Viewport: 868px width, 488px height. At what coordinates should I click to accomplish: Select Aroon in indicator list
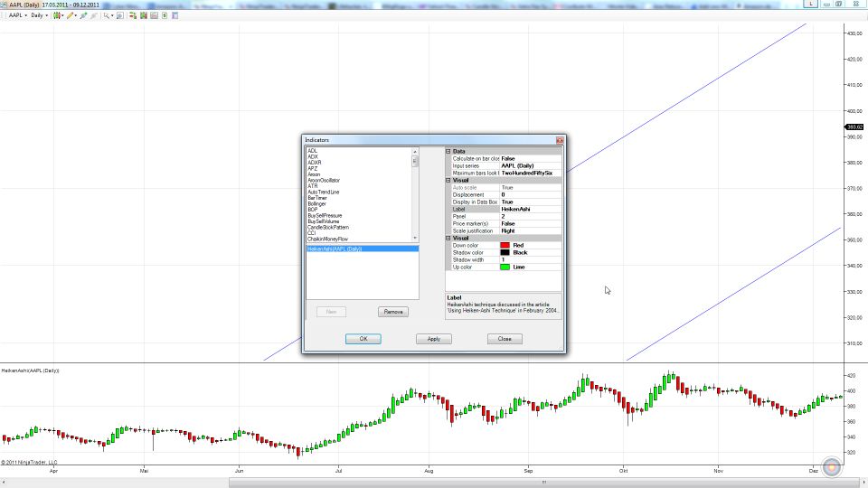[x=314, y=174]
